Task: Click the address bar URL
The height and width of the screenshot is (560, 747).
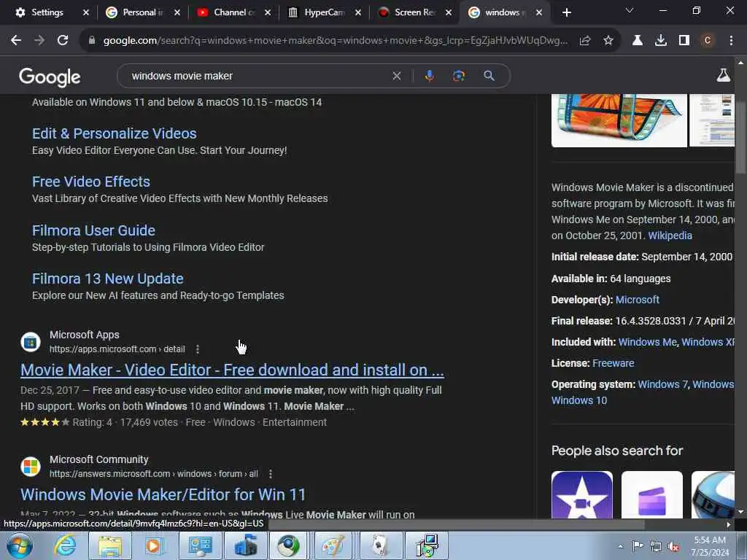Action: coord(336,41)
